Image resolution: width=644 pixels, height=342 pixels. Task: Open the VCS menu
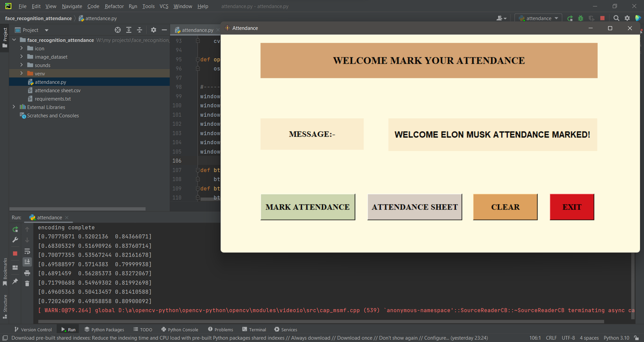point(164,6)
